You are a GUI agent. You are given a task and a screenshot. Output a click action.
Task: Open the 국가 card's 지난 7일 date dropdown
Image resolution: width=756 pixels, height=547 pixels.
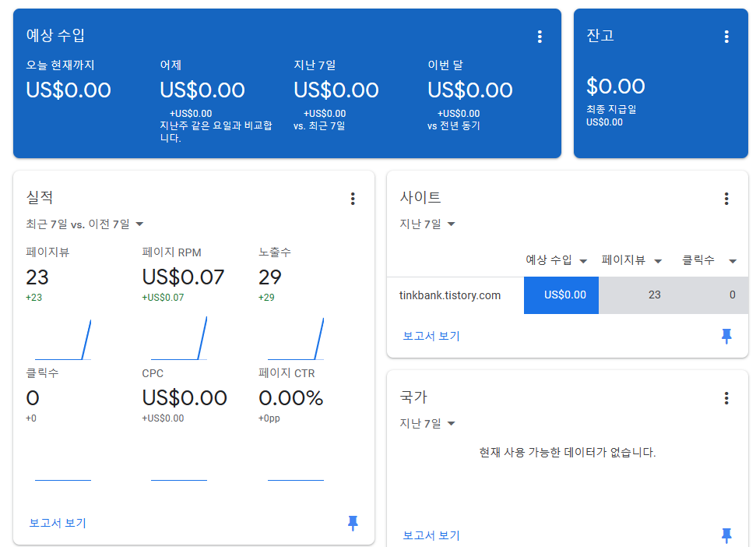(427, 424)
